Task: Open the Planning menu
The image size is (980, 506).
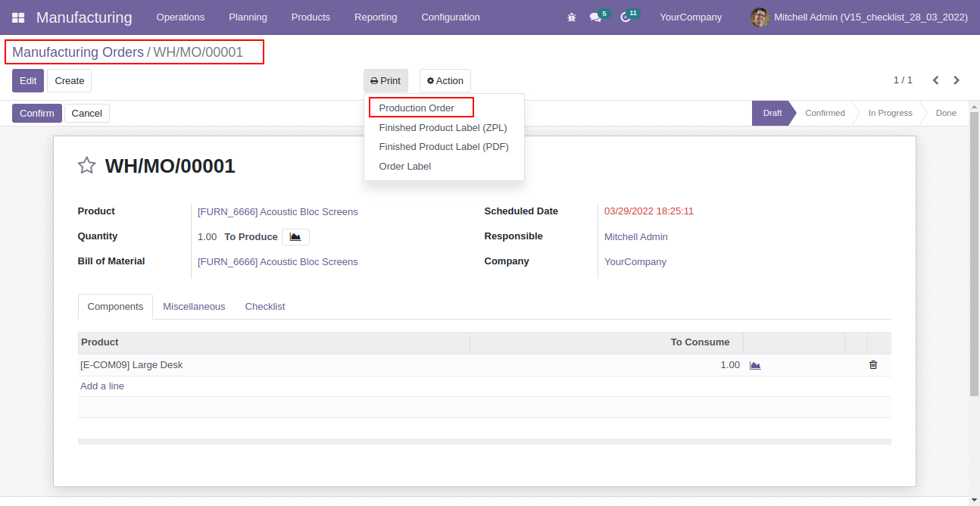Action: point(248,17)
